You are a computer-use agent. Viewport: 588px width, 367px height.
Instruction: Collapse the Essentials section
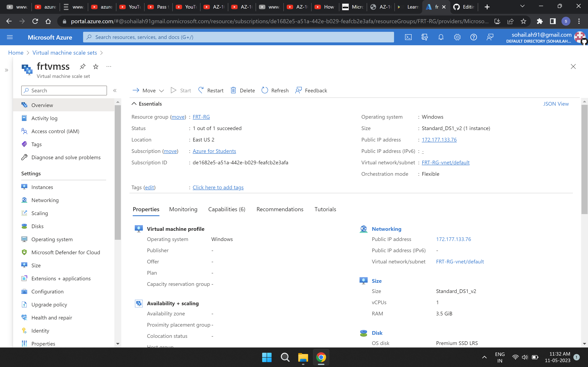[x=134, y=103]
